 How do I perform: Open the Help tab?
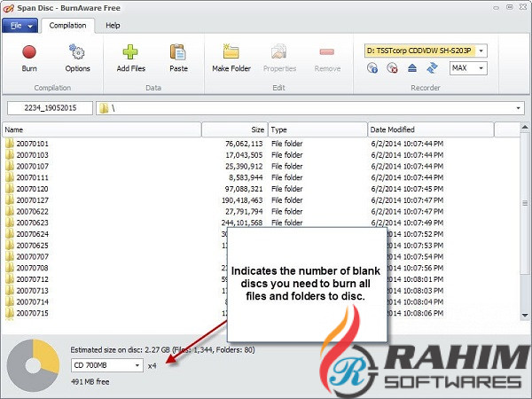pos(113,26)
